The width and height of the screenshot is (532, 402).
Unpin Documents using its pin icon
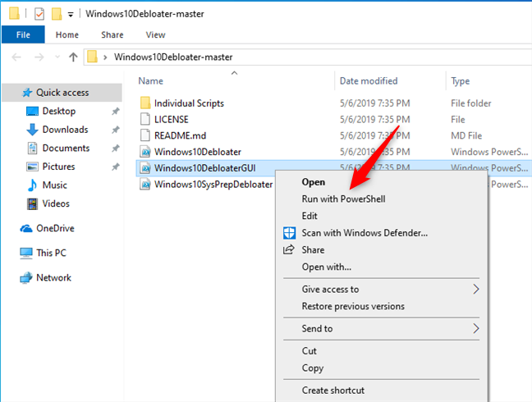pos(116,148)
